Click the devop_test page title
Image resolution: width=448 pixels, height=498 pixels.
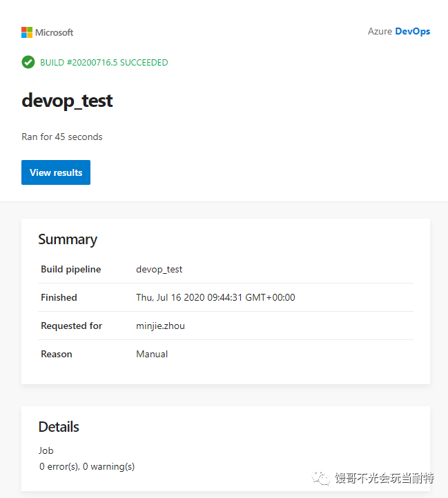click(x=67, y=101)
